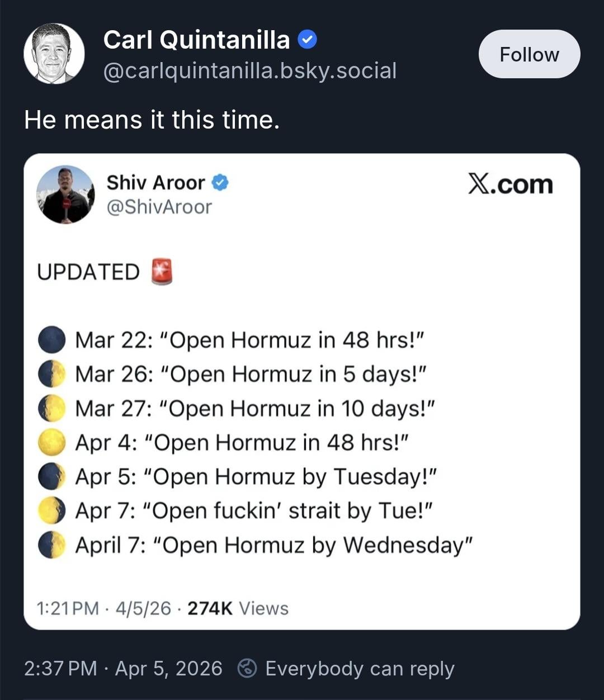The width and height of the screenshot is (604, 700).
Task: Click the new moon emoji beside Mar 22
Action: [52, 340]
